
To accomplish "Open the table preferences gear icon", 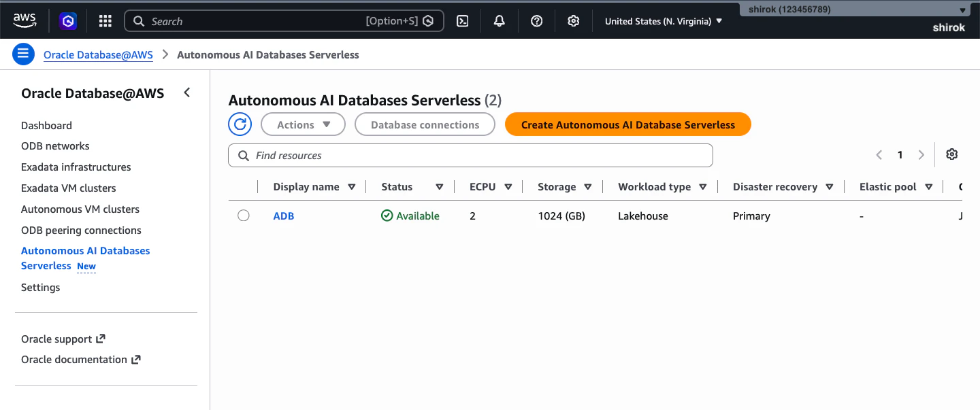I will (952, 154).
